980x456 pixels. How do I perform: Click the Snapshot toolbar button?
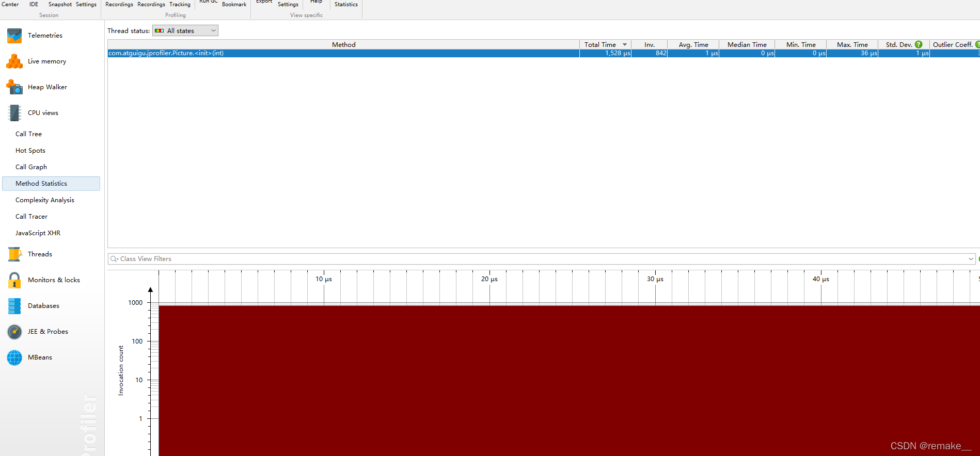tap(60, 4)
